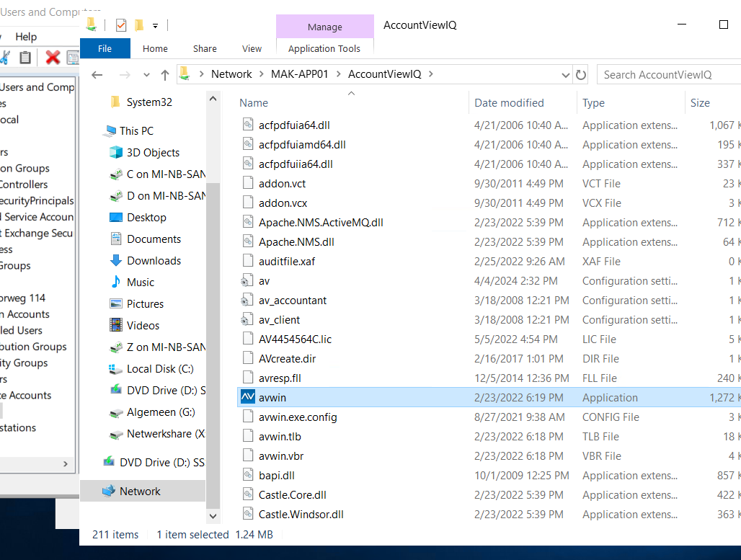Select the av_client config file icon
This screenshot has height=560, width=741.
point(247,319)
